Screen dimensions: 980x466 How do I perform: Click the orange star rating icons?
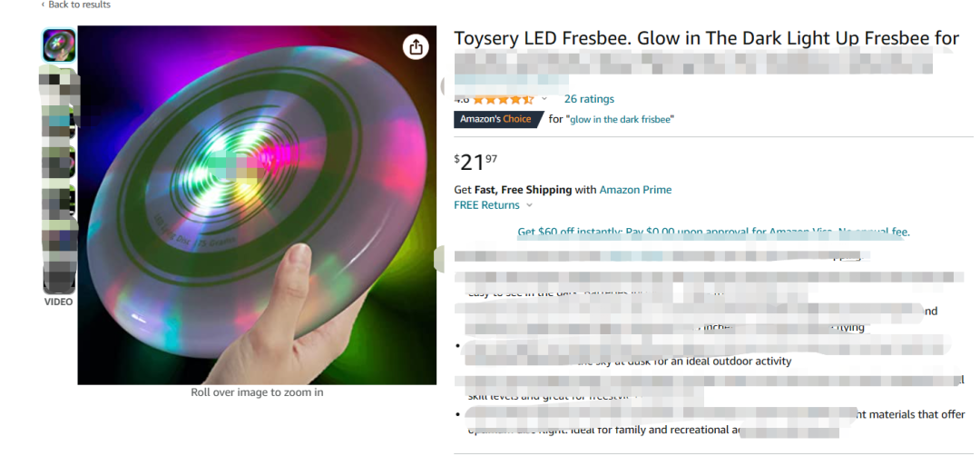503,99
